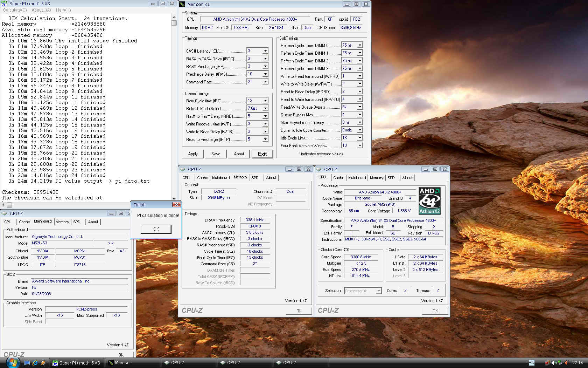Click the Model M52L-S3 field
This screenshot has height=368, width=588.
click(62, 243)
